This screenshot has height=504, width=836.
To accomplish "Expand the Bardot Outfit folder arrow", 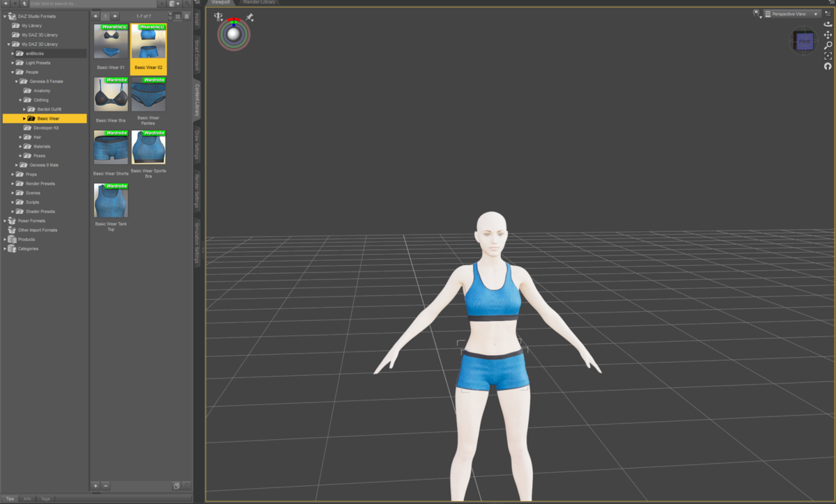I will [25, 109].
